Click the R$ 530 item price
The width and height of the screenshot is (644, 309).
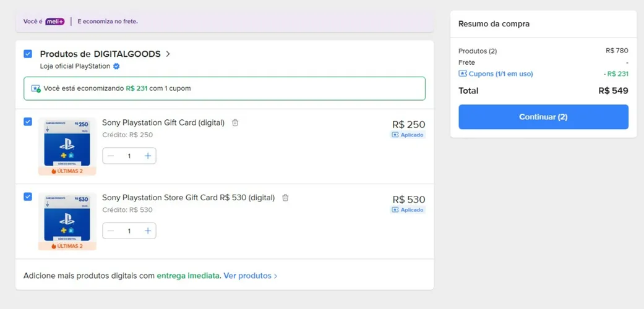409,200
